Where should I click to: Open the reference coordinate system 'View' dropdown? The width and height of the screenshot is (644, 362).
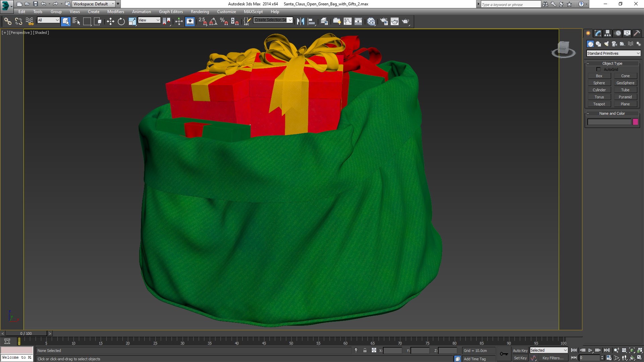point(149,20)
